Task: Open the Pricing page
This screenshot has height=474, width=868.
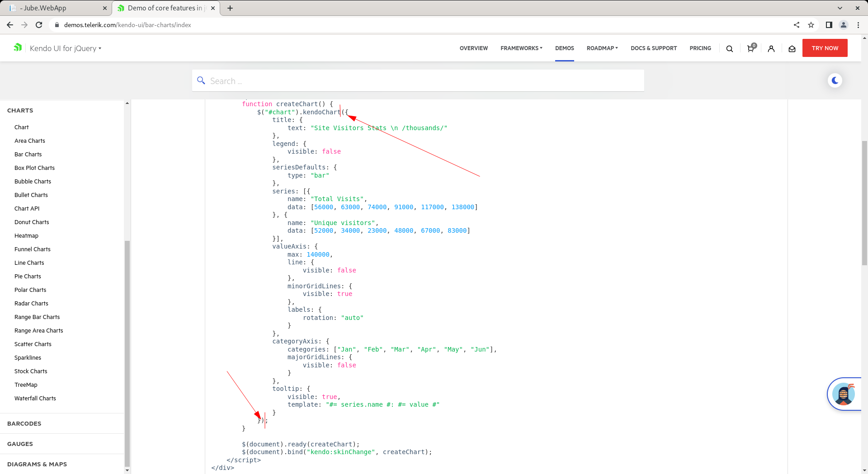Action: 700,48
